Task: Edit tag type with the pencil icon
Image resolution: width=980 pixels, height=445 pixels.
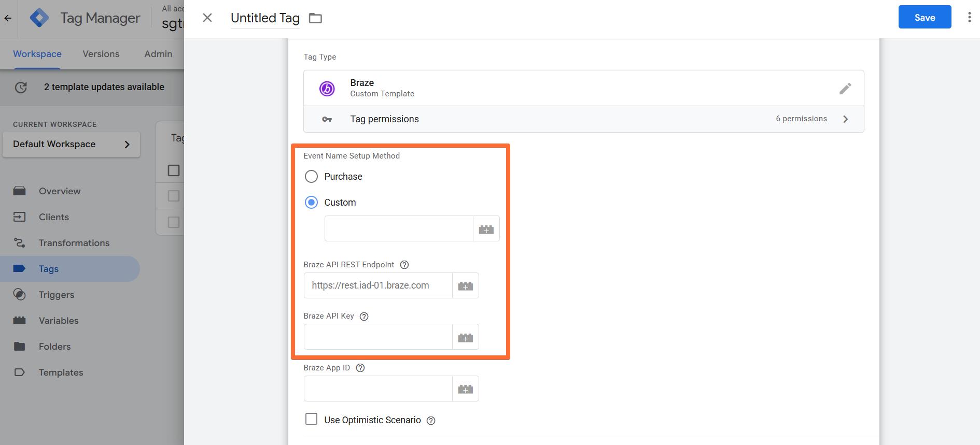Action: point(845,89)
